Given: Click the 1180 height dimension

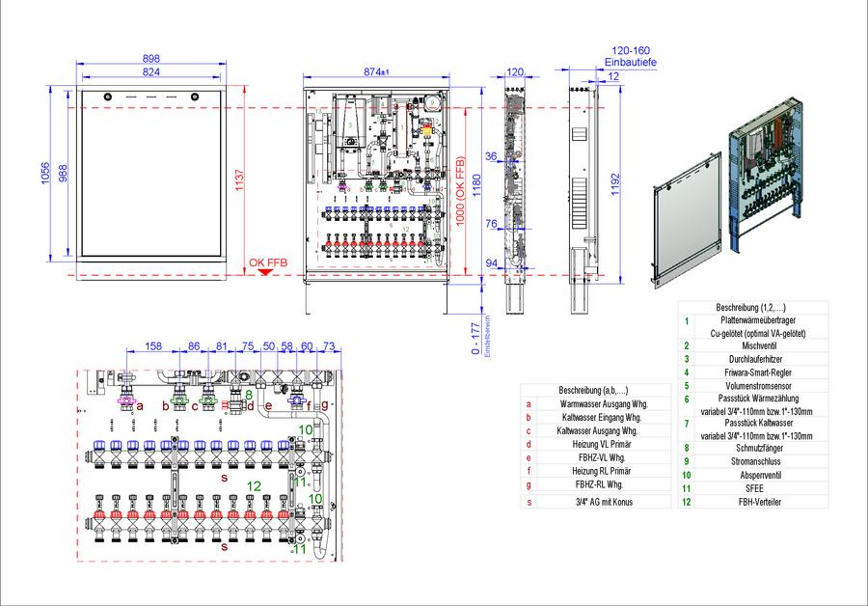Looking at the screenshot, I should tap(476, 185).
